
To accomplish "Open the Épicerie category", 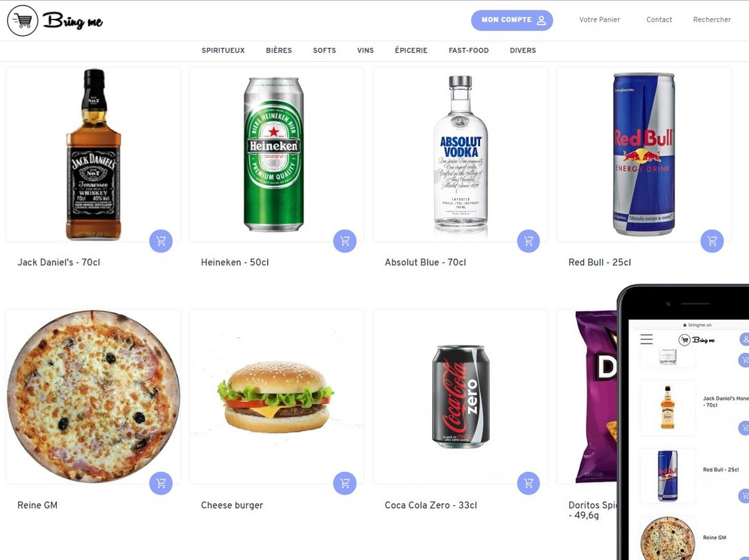I will (x=411, y=50).
